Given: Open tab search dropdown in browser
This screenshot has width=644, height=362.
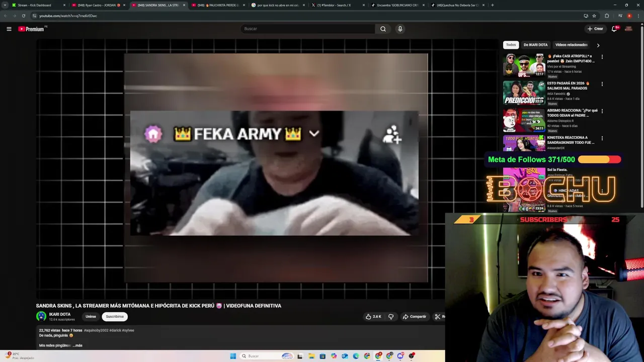Looking at the screenshot, I should 6,5.
